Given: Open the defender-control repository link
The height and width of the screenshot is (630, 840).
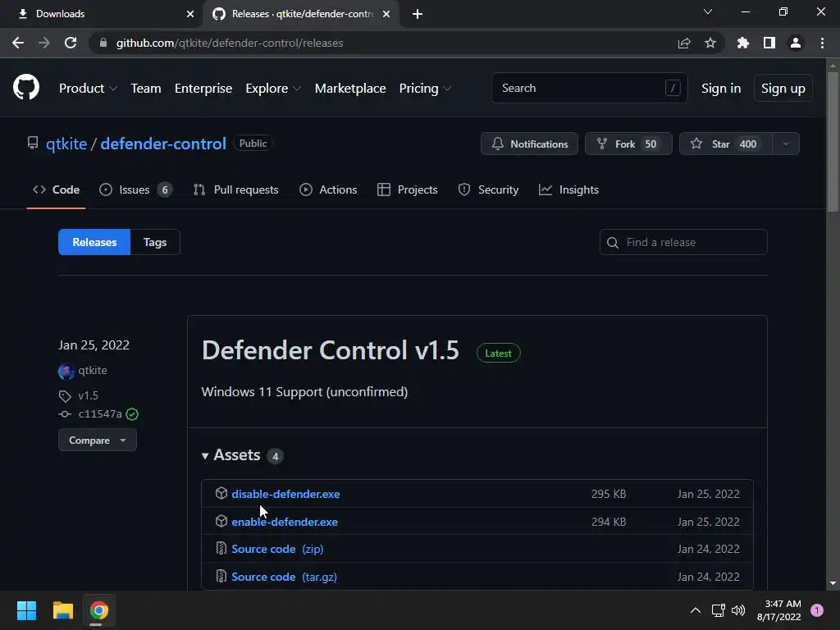Looking at the screenshot, I should tap(163, 144).
